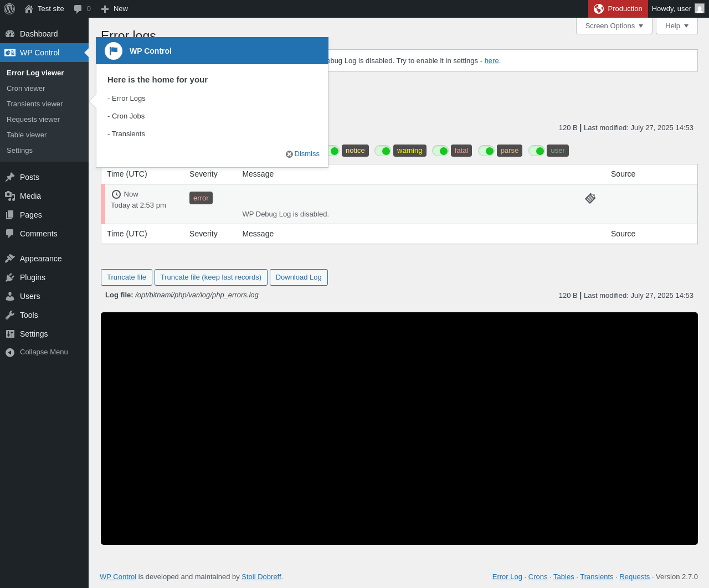Click the WordPress logo in admin bar
Screen dimensions: 709x588
9,9
